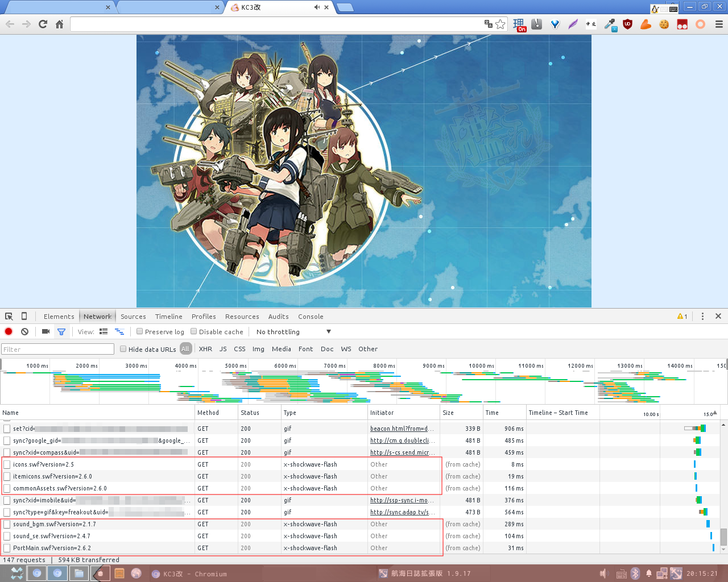Click the browser back arrow
Image resolution: width=728 pixels, height=582 pixels.
10,24
